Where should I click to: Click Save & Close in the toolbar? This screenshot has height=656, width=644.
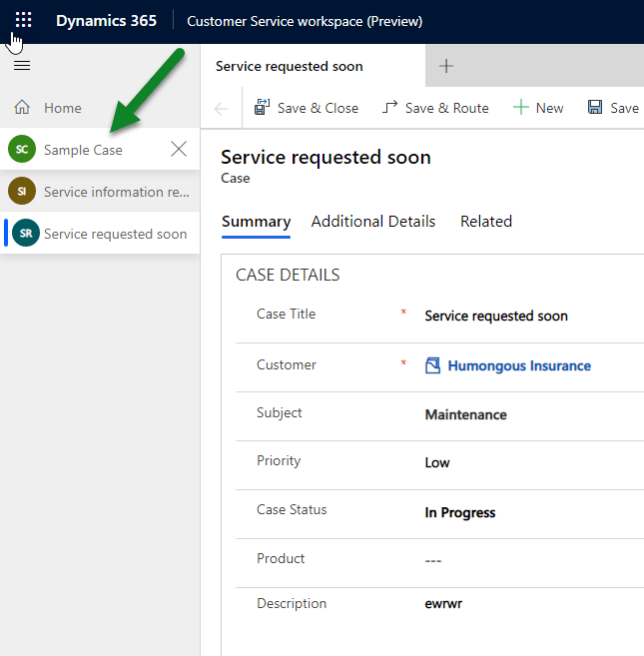coord(307,108)
